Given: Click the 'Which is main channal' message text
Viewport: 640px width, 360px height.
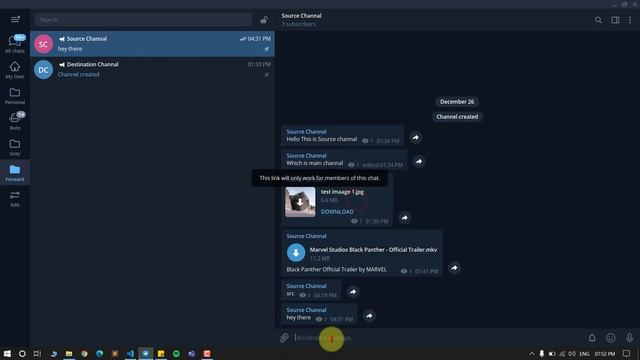Looking at the screenshot, I should (315, 163).
